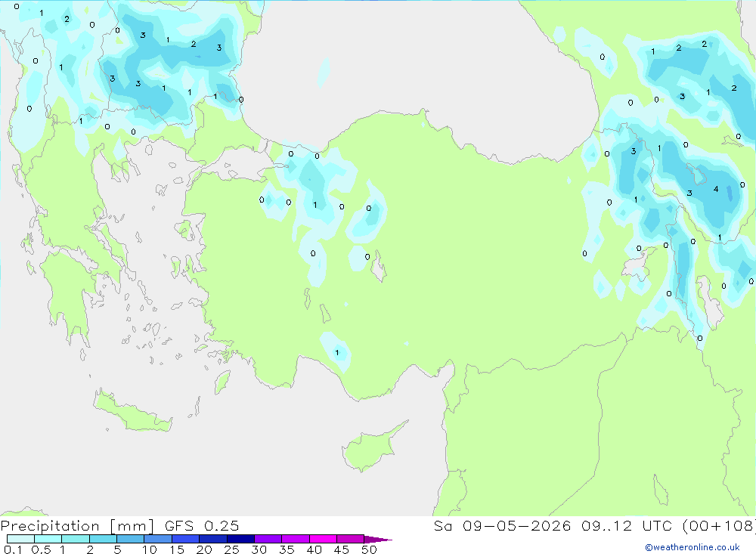Click the precipitation value 4 on the map
The height and width of the screenshot is (554, 756).
(715, 189)
